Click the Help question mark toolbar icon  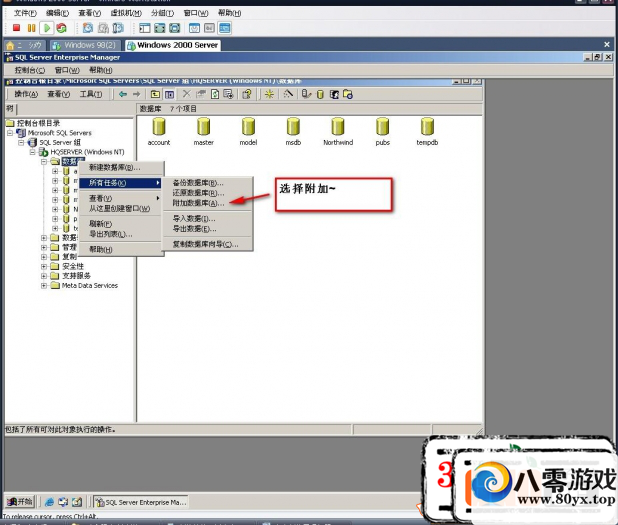tap(247, 94)
